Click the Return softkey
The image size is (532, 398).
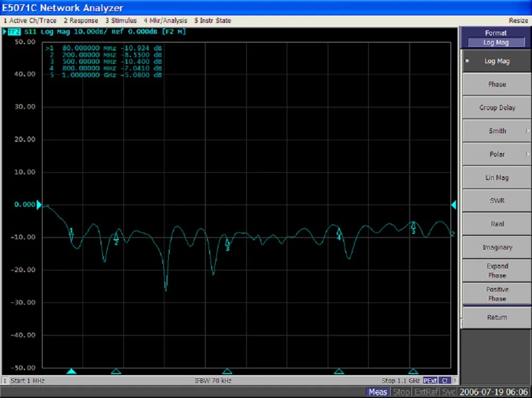[497, 317]
